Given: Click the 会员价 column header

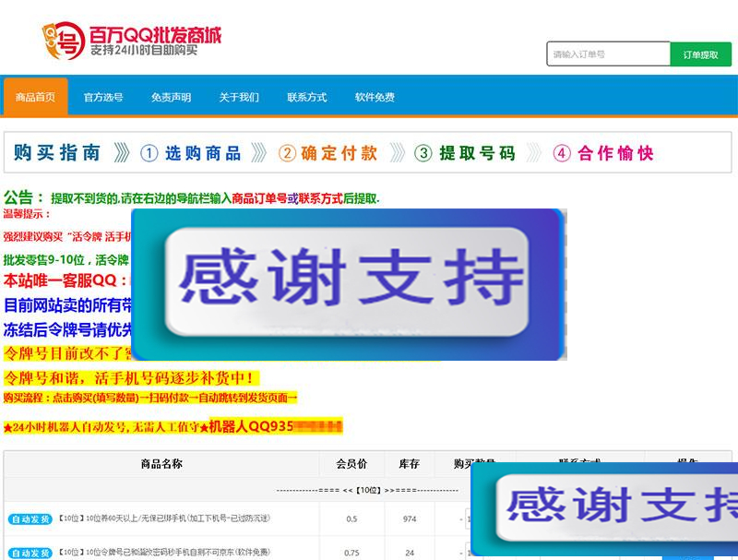Looking at the screenshot, I should coord(351,464).
